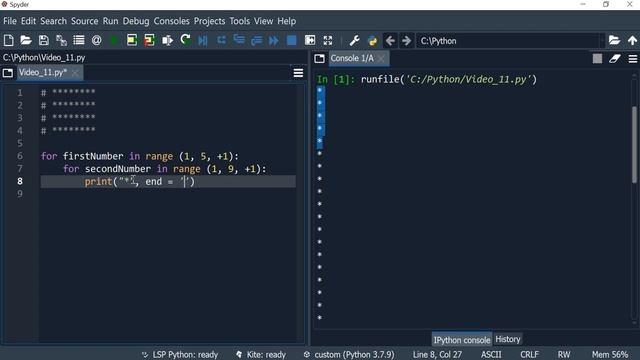Image resolution: width=640 pixels, height=360 pixels.
Task: Switch to the IPython console tab
Action: [462, 340]
